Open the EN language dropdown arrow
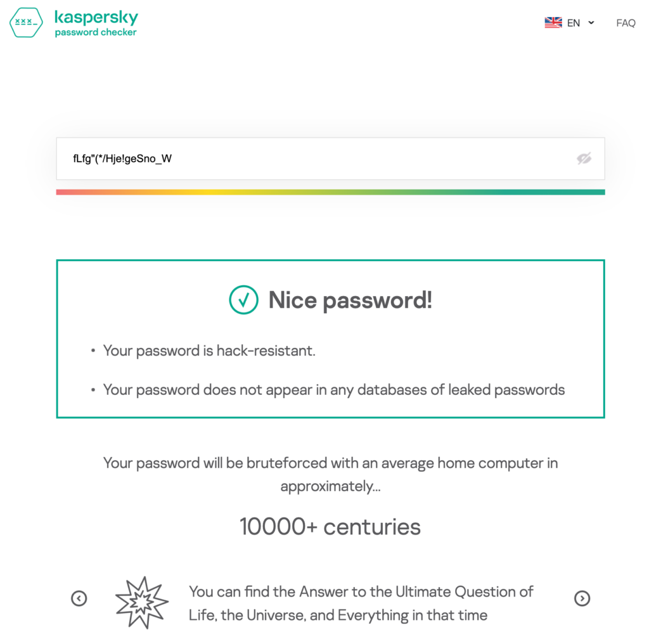The height and width of the screenshot is (644, 649). point(591,23)
